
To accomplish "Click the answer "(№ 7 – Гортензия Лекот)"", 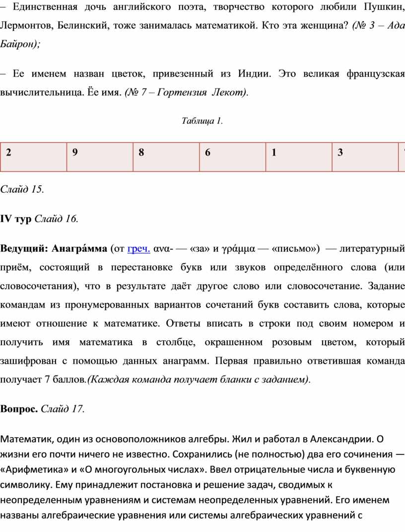I will (x=186, y=92).
